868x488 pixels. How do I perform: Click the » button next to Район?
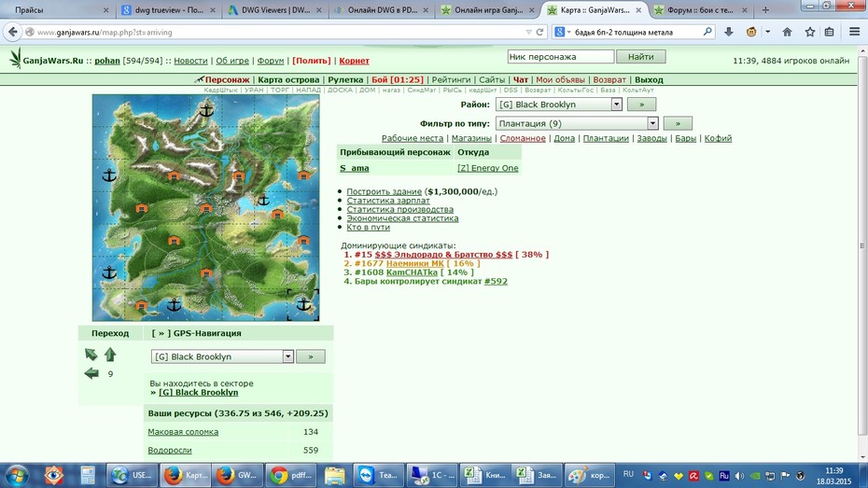(x=641, y=104)
